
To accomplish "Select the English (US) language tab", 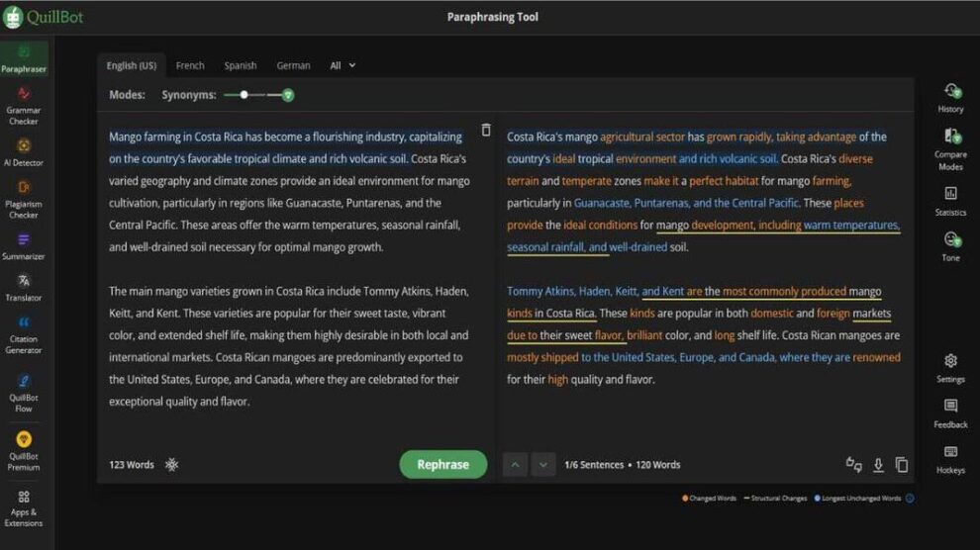I will click(x=132, y=65).
